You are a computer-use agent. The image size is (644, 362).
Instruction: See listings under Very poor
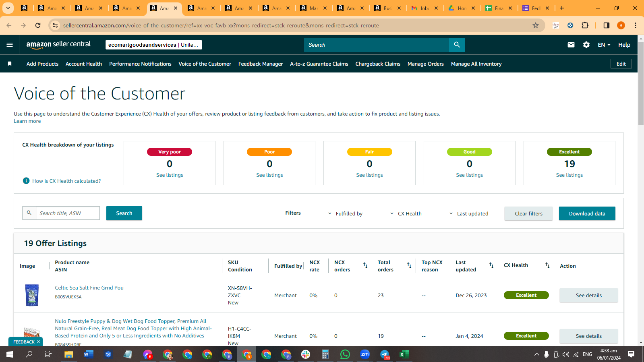click(x=170, y=175)
